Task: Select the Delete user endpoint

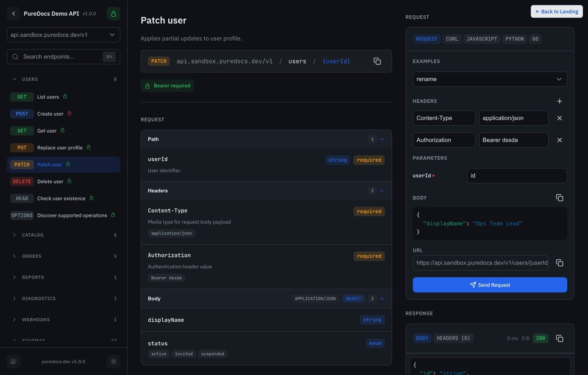Action: coord(50,182)
